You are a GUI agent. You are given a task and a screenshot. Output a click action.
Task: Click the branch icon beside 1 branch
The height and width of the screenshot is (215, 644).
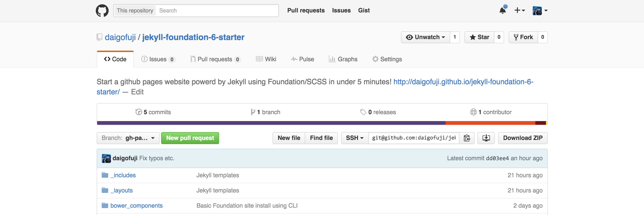(253, 112)
